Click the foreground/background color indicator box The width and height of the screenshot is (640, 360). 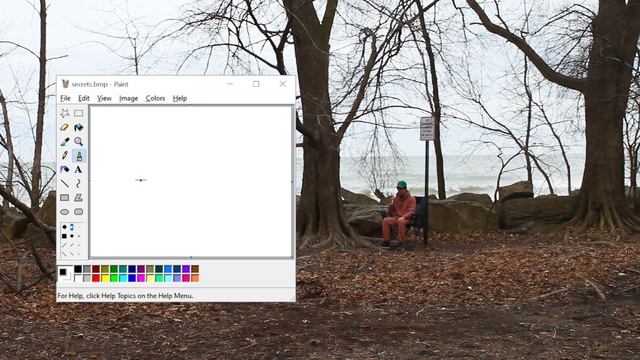click(65, 273)
